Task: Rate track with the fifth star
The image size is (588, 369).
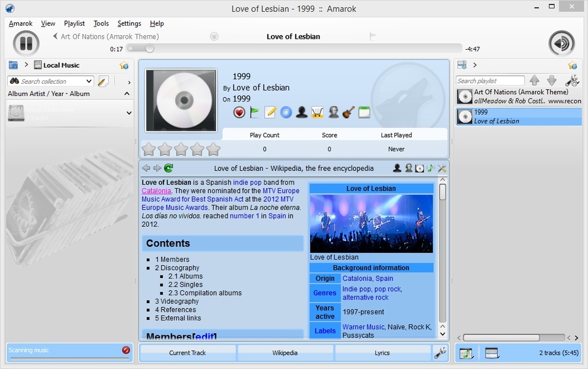Action: tap(213, 149)
